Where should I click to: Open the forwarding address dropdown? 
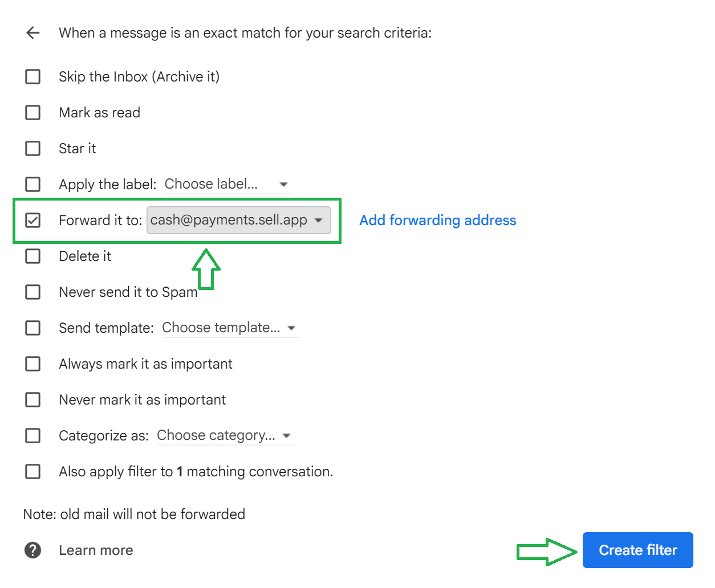(238, 220)
